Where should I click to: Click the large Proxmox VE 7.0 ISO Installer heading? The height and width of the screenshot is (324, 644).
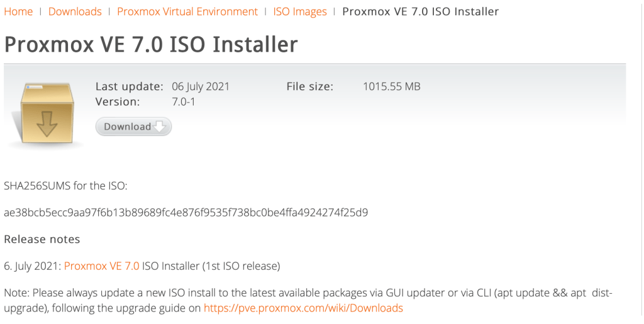pos(151,44)
